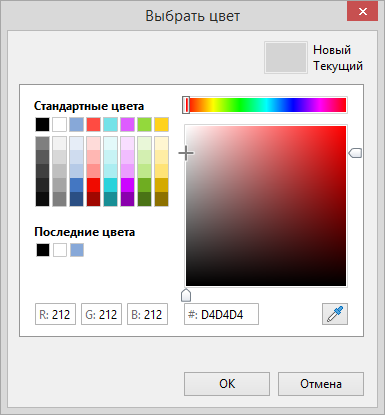
Task: Click the hex color code field
Action: pyautogui.click(x=221, y=314)
